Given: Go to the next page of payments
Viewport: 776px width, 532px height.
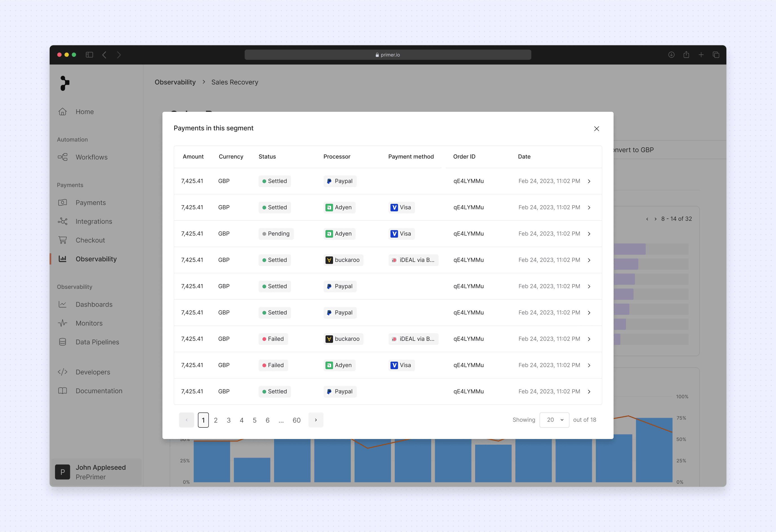Looking at the screenshot, I should (316, 420).
